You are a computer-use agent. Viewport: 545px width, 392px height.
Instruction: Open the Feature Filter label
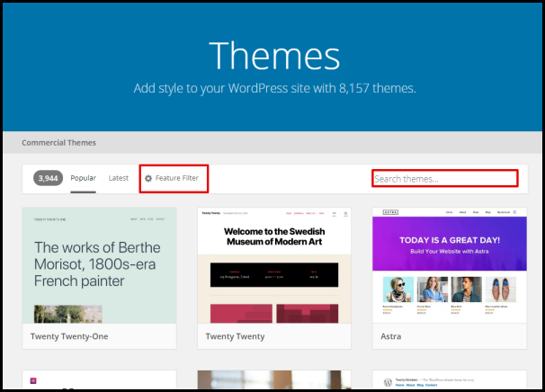coord(177,178)
